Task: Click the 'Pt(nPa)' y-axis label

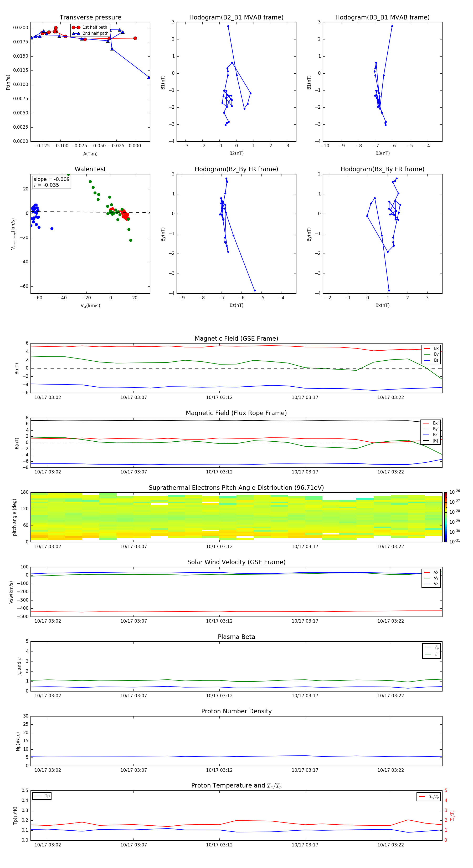Action: (8, 82)
